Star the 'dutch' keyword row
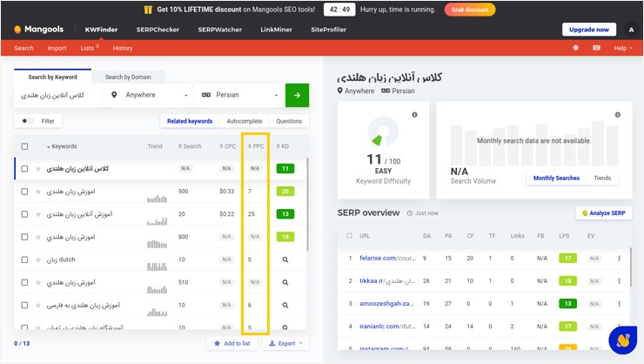Viewport: 644px width, 364px height. tap(37, 260)
